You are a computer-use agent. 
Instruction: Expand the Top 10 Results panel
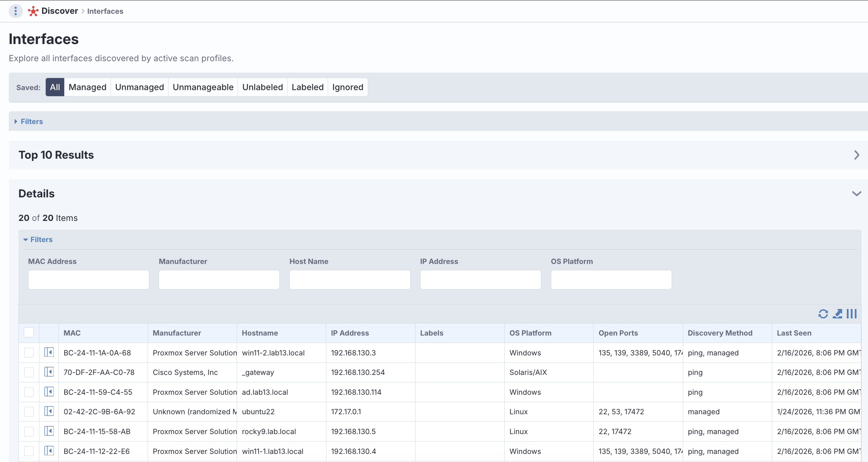(856, 155)
